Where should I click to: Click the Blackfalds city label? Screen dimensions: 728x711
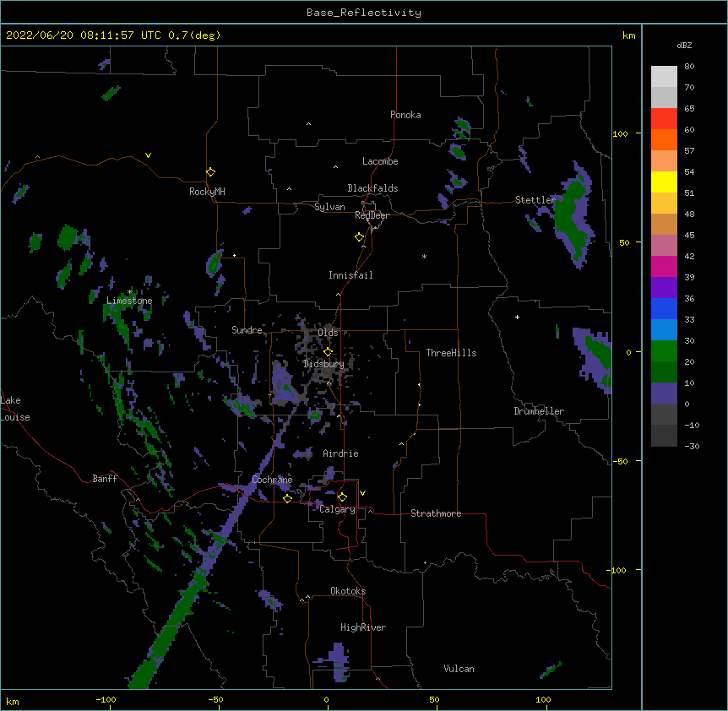click(372, 188)
